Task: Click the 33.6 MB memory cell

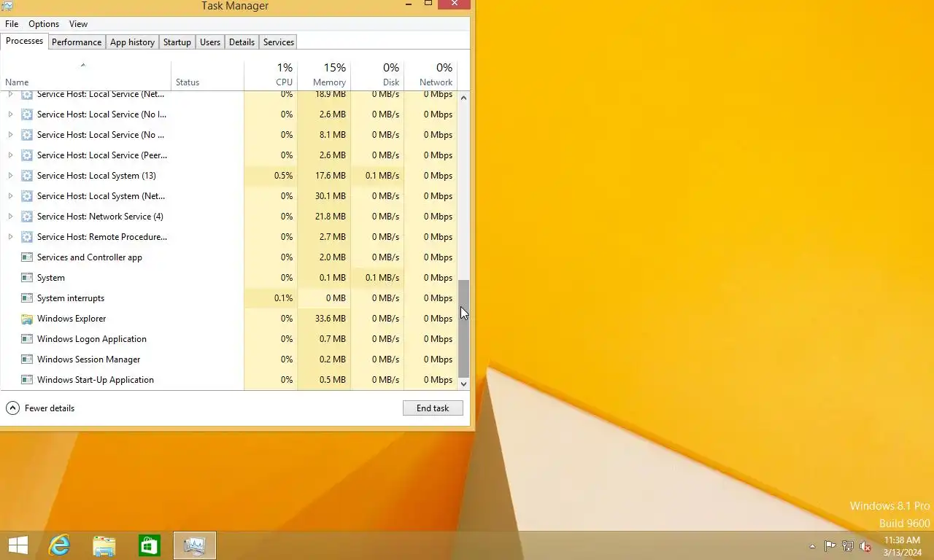Action: tap(324, 319)
